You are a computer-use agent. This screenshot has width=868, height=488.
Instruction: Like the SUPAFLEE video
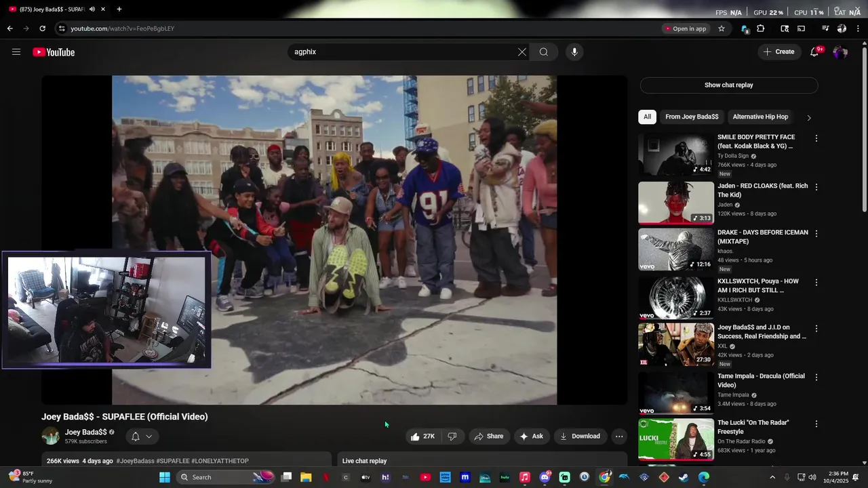[x=423, y=436]
